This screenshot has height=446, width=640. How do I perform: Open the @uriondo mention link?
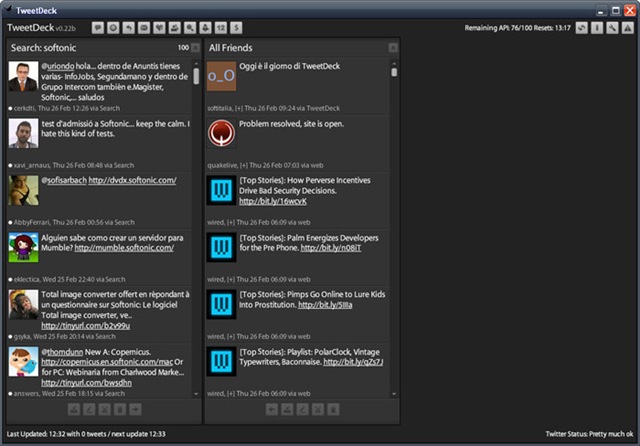(x=58, y=66)
